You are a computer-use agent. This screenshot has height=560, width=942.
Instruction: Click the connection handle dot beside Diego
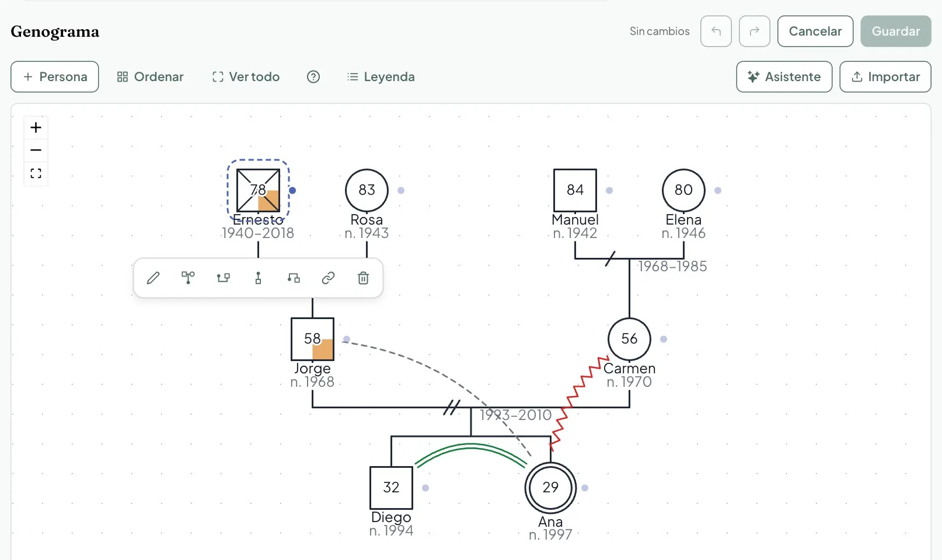tap(425, 488)
